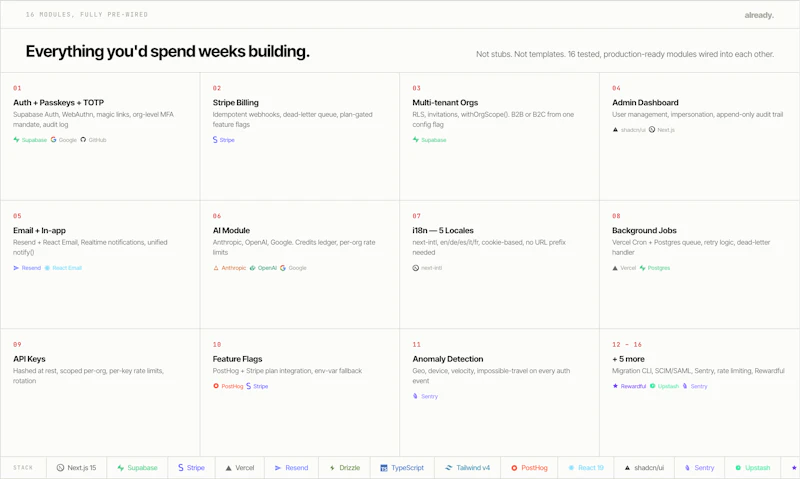Click 'User management, impersonation' description text
Viewport: 800px width, 479px height.
(x=697, y=115)
